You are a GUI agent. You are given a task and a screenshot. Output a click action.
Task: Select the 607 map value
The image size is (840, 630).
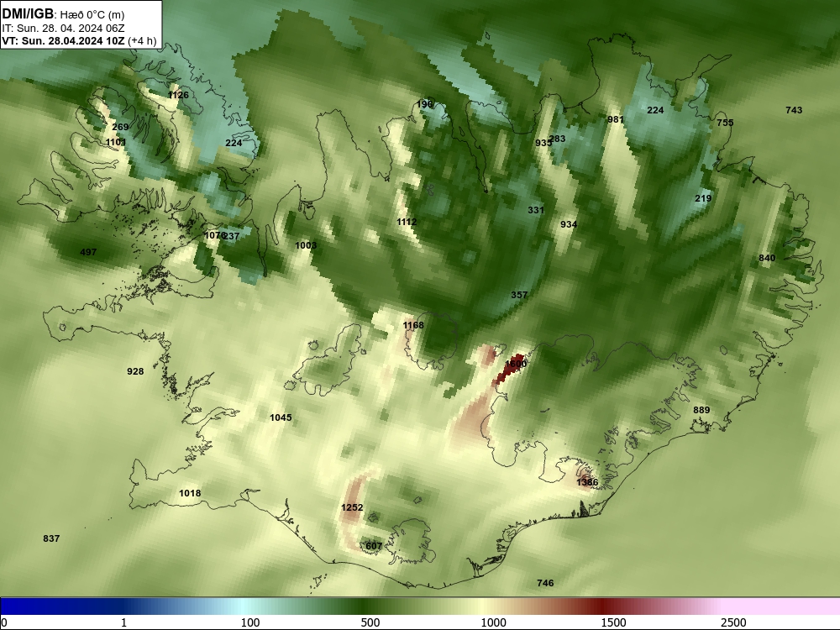click(374, 547)
